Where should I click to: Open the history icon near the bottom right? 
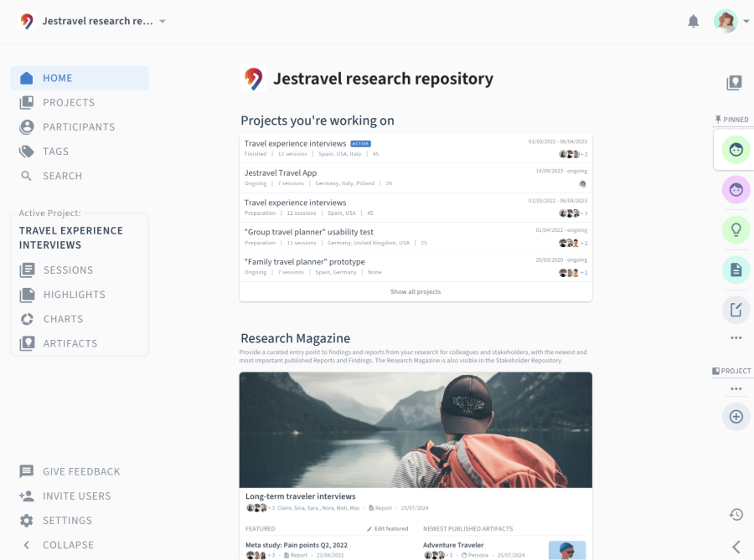click(x=736, y=514)
